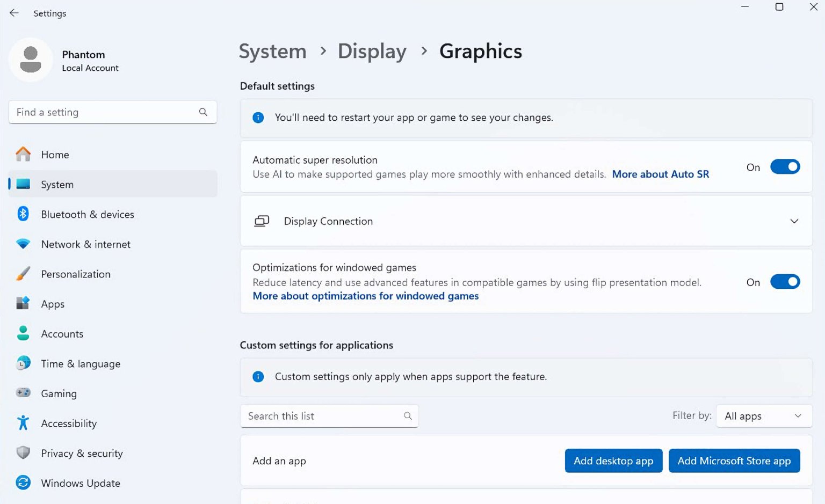Click the Add desktop app button
The height and width of the screenshot is (504, 825).
[613, 461]
